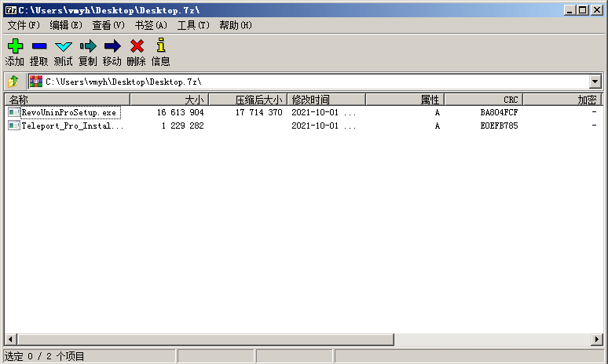Viewport: 608px width, 364px height.
Task: Select the RevoUninProSetup.exe file
Action: [x=68, y=113]
